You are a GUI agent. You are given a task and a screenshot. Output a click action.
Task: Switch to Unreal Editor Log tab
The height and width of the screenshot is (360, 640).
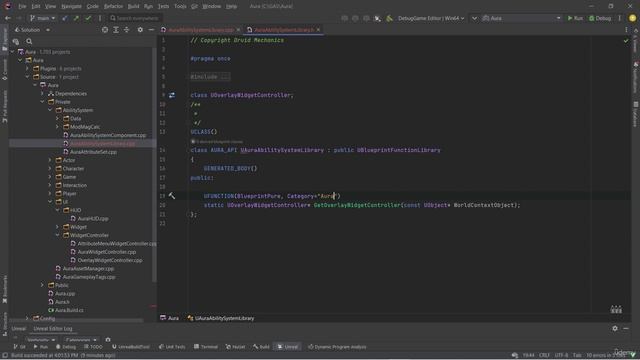[x=53, y=329]
